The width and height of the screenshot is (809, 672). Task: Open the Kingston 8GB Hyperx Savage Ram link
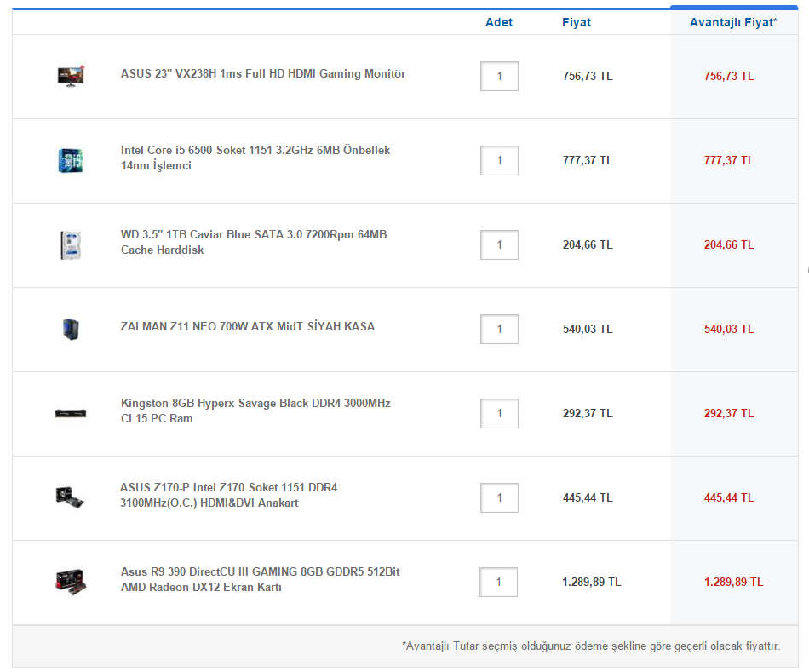click(x=255, y=411)
